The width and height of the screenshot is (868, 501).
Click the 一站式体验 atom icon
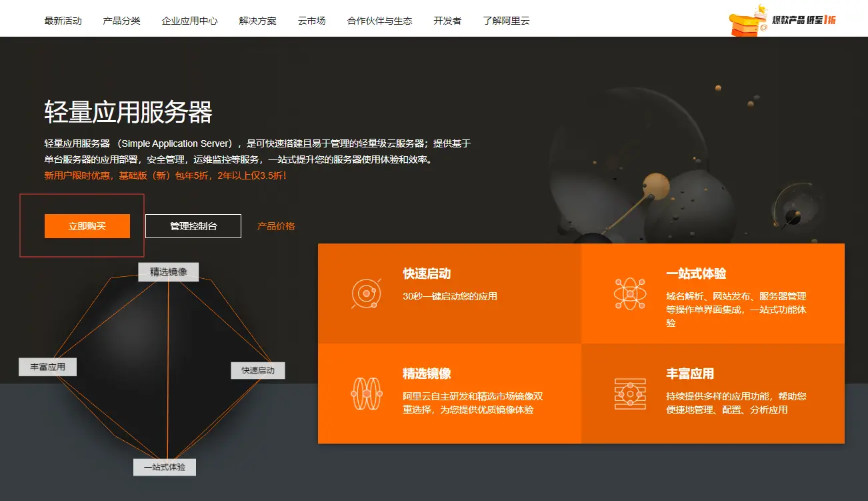pos(629,293)
